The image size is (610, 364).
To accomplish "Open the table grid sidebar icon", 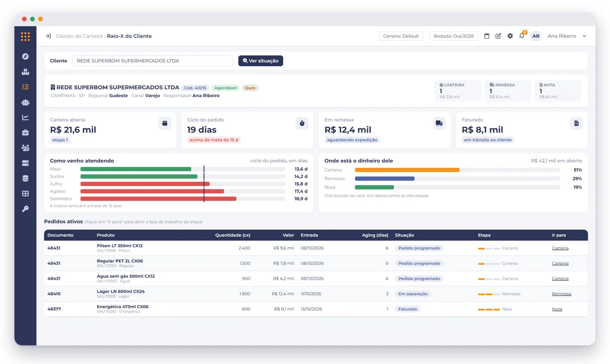I will click(x=25, y=194).
